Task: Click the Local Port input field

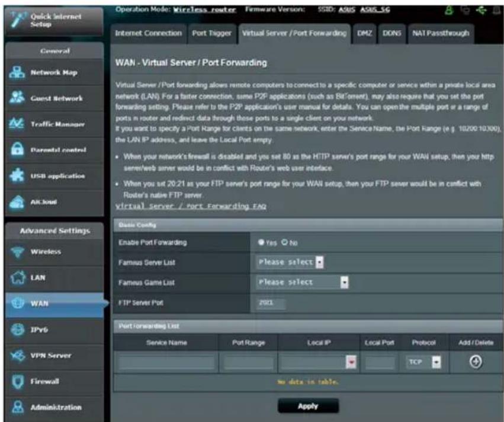Action: (x=380, y=363)
